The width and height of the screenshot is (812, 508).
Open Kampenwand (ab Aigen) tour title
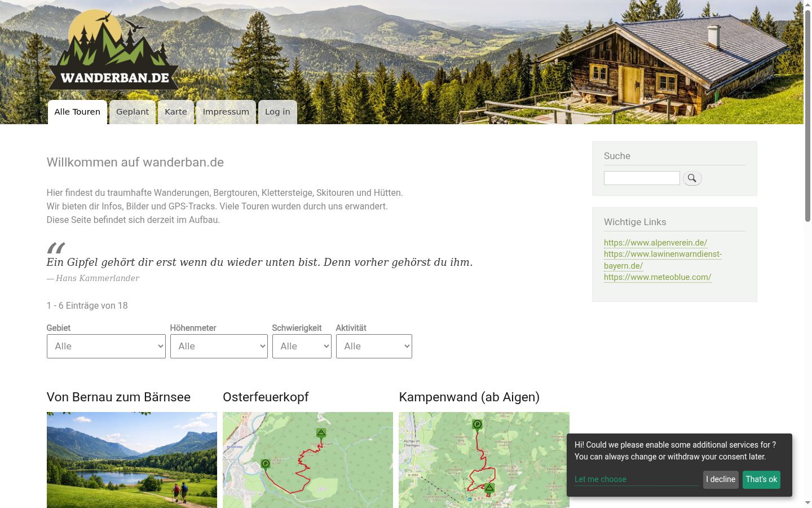(x=469, y=397)
